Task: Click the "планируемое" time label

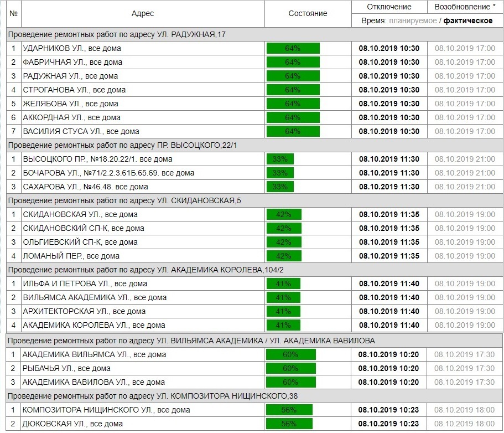Action: (412, 21)
